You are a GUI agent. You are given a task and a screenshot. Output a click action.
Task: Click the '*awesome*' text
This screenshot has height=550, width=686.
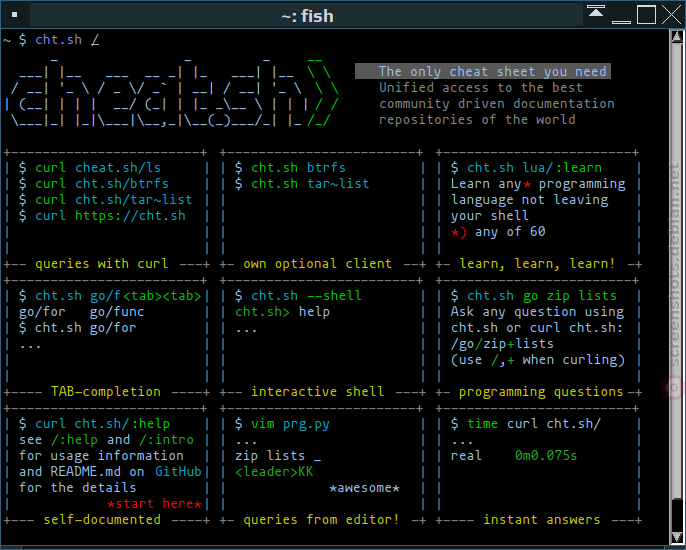[x=364, y=488]
